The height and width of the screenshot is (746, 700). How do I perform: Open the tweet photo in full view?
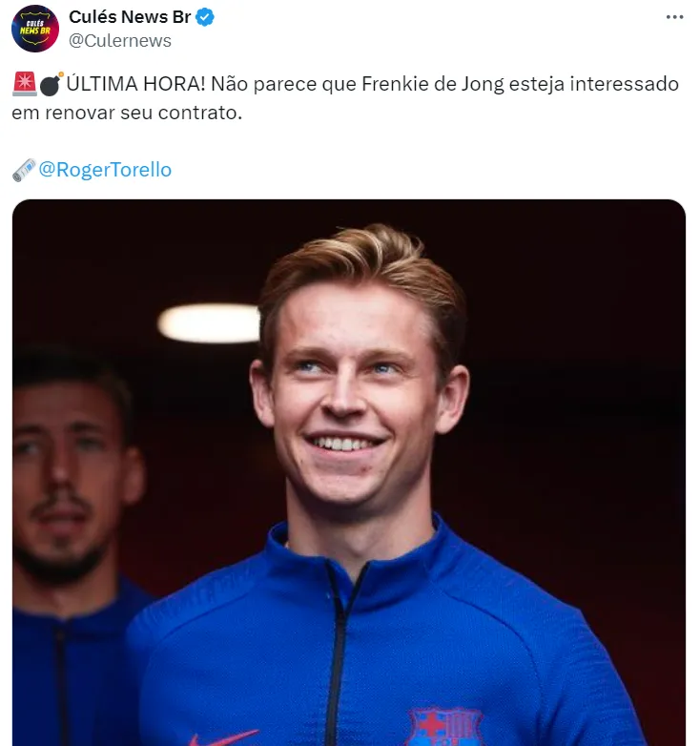[x=349, y=472]
